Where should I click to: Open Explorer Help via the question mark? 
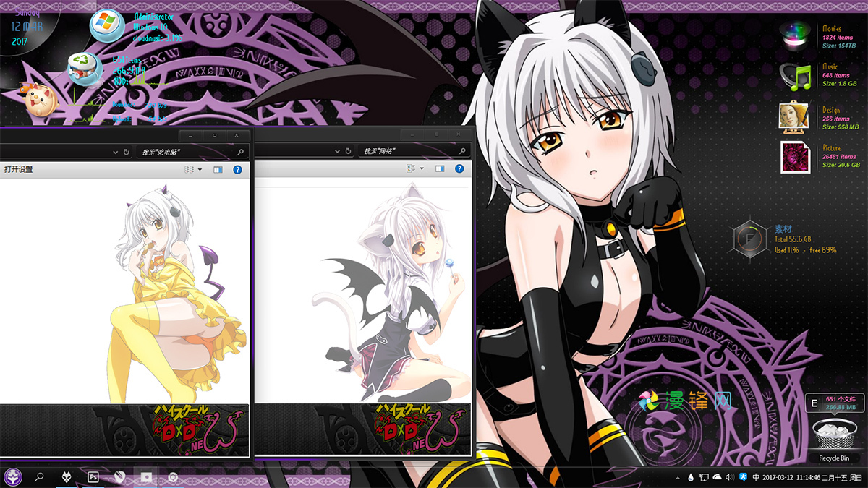click(237, 168)
